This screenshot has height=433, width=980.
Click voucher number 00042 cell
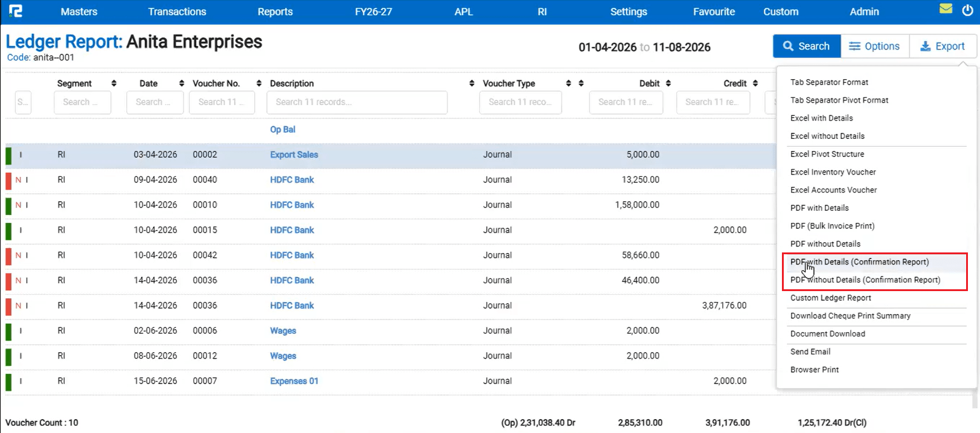pos(205,255)
